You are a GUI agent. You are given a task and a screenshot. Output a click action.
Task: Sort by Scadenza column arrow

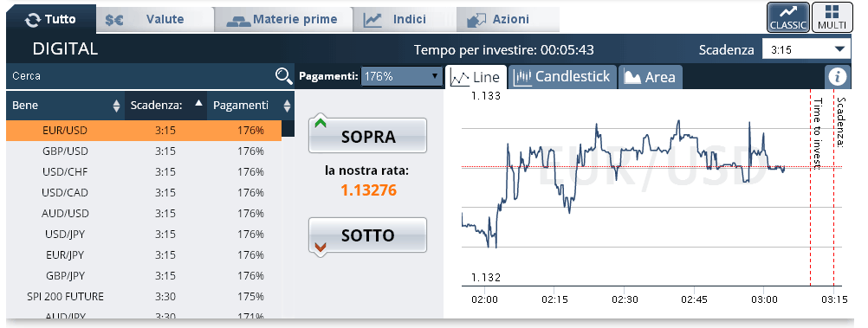pos(198,103)
